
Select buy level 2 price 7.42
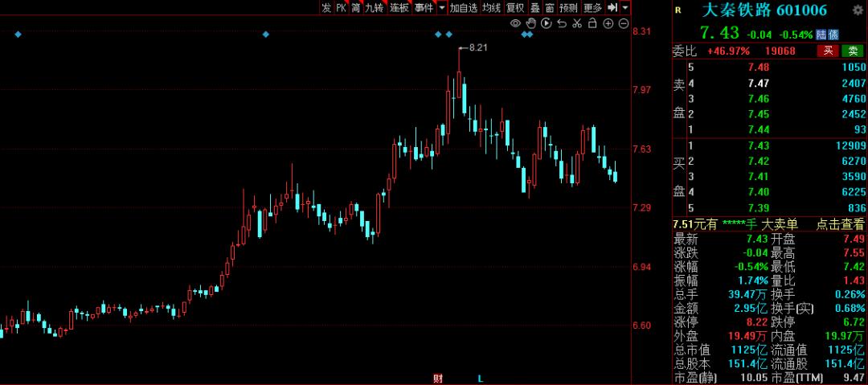click(759, 162)
